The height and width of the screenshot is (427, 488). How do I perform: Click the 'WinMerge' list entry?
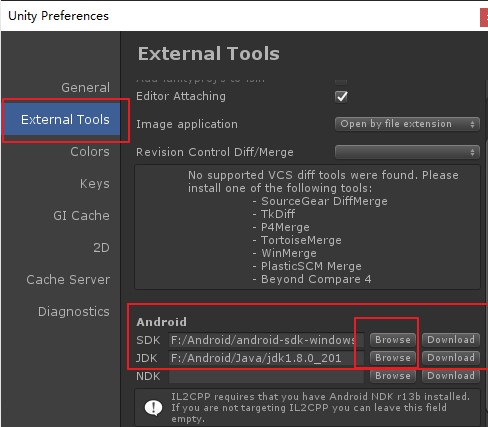coord(289,253)
